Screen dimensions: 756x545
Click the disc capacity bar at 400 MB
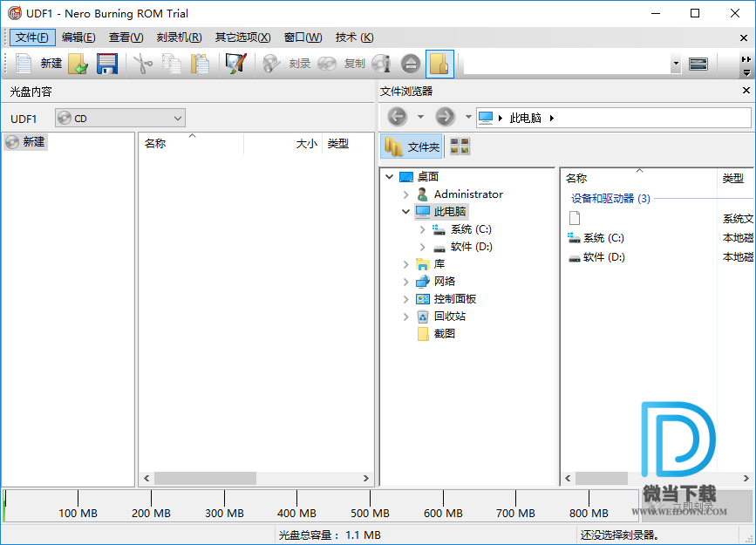tap(296, 506)
